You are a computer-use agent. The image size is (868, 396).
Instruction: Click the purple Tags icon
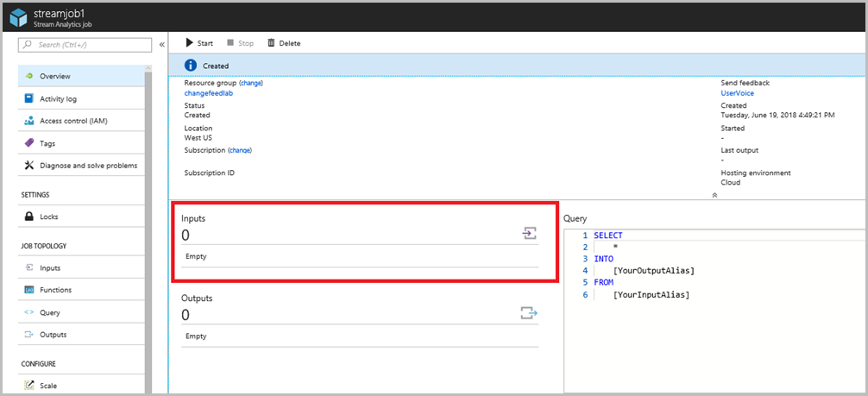pyautogui.click(x=29, y=143)
